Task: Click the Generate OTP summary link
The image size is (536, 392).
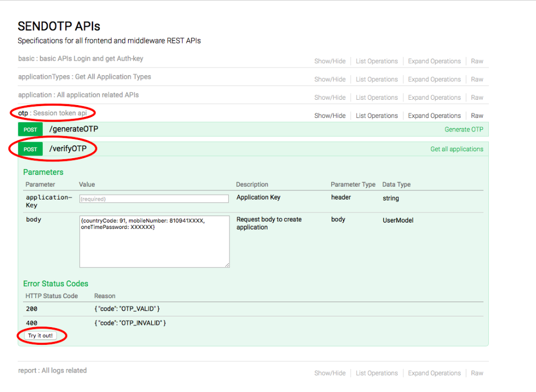Action: [464, 129]
